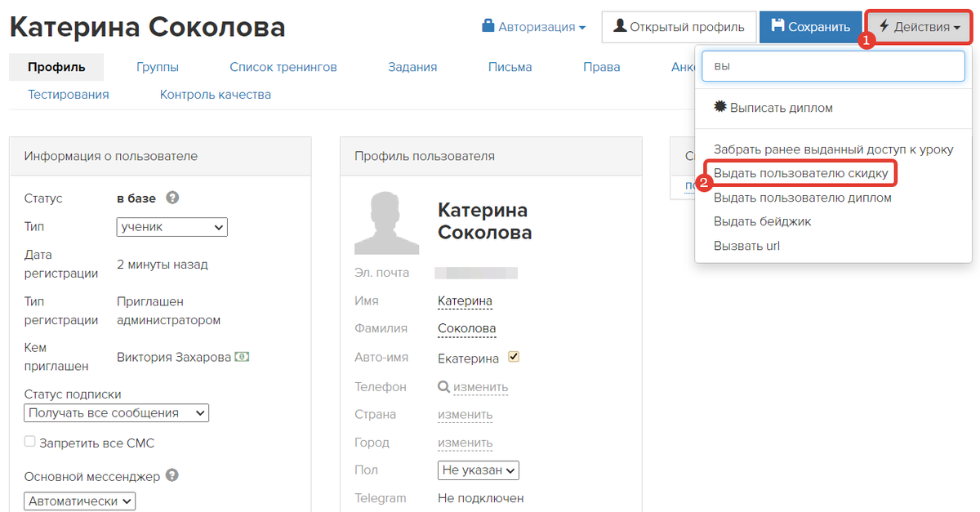Open the Письма tab
Screen dimensions: 980x512
pos(510,67)
